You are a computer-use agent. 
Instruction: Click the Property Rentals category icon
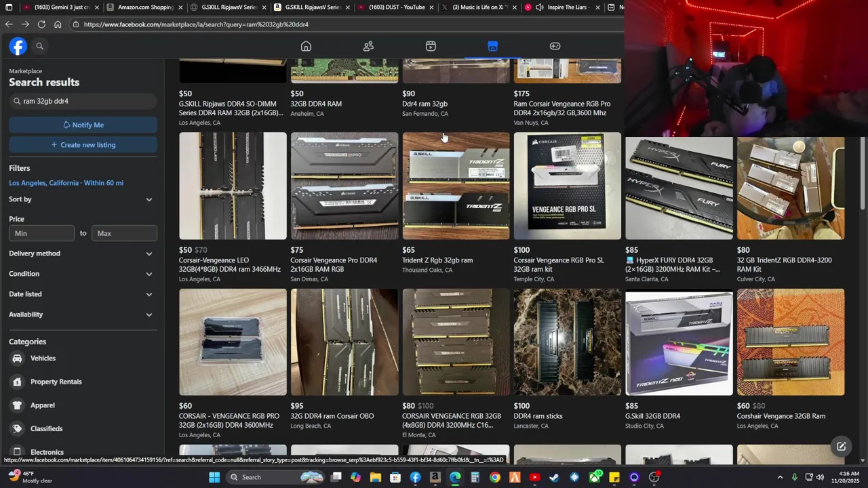coord(17,382)
